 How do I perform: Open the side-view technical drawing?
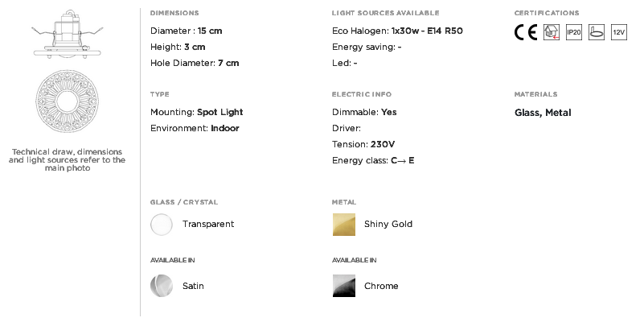(67, 34)
